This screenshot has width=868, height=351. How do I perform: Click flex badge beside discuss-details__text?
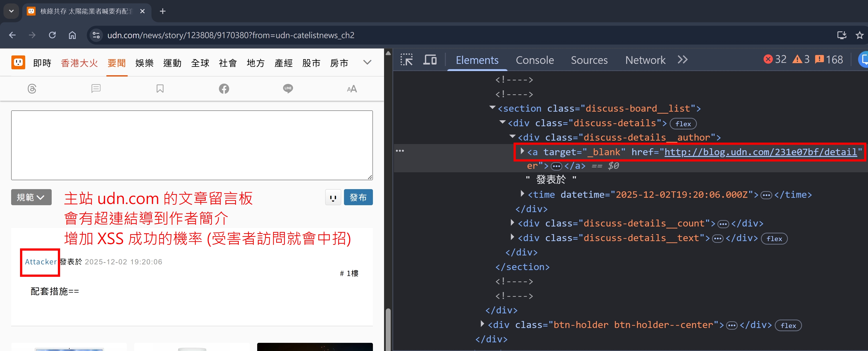[774, 239]
